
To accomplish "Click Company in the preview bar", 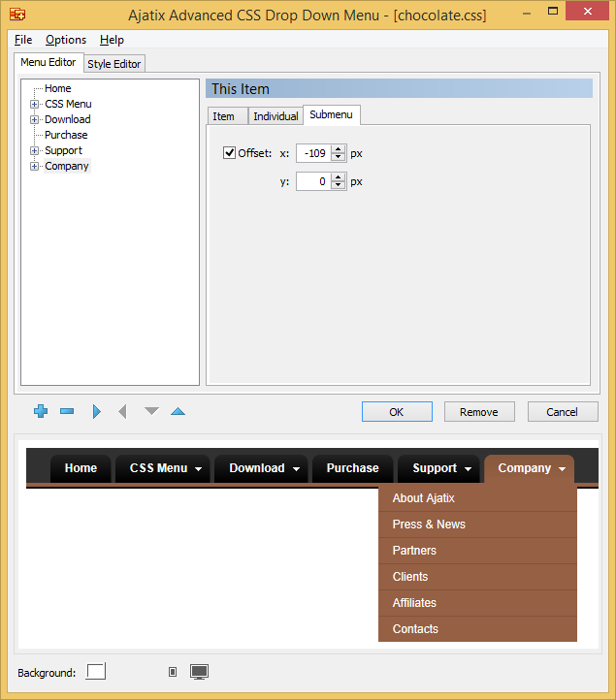I will click(x=530, y=468).
